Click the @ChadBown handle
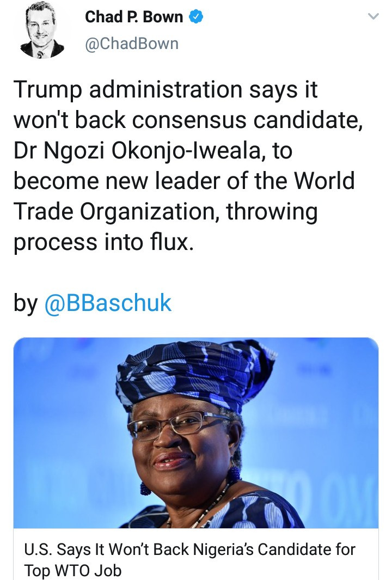Image resolution: width=392 pixels, height=580 pixels. (x=132, y=44)
